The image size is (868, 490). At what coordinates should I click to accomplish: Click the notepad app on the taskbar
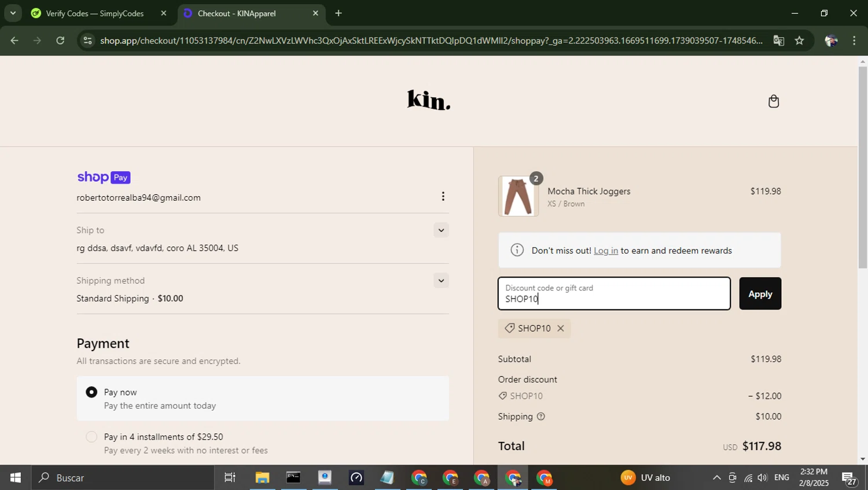(x=387, y=478)
